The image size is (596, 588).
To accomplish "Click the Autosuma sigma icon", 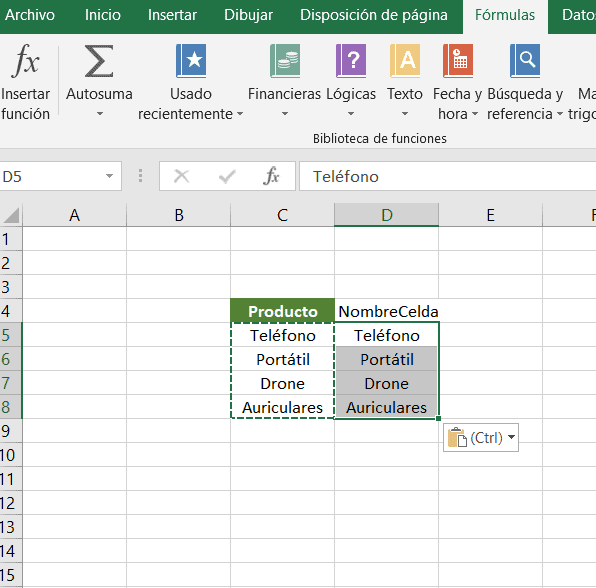I will point(99,61).
